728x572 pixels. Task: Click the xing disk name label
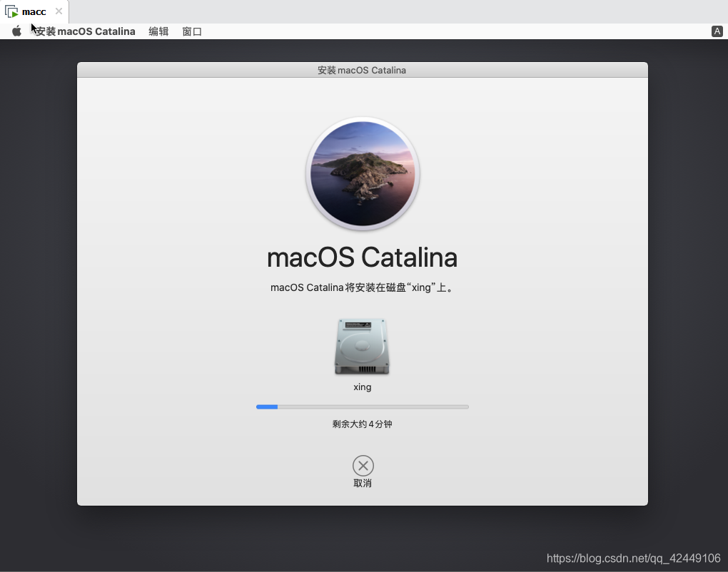[x=362, y=387]
